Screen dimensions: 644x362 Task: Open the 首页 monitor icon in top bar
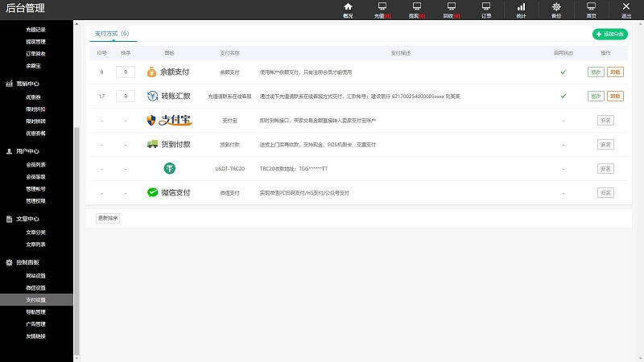pyautogui.click(x=591, y=6)
